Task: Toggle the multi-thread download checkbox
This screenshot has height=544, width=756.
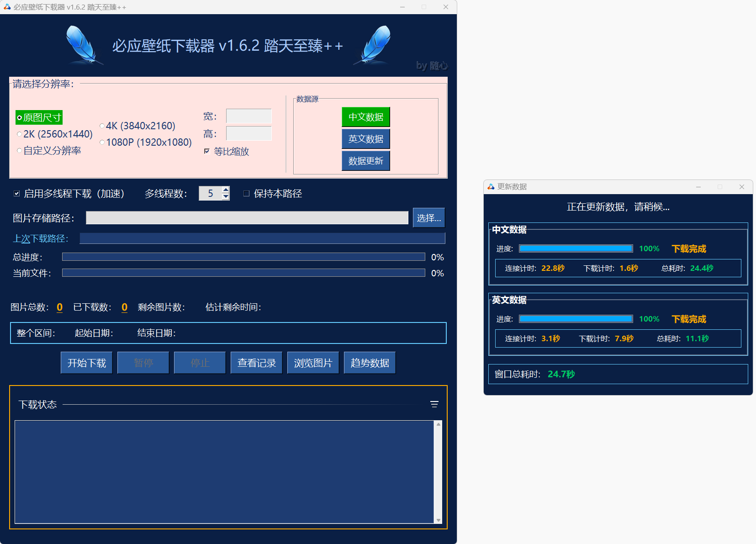Action: pyautogui.click(x=17, y=194)
